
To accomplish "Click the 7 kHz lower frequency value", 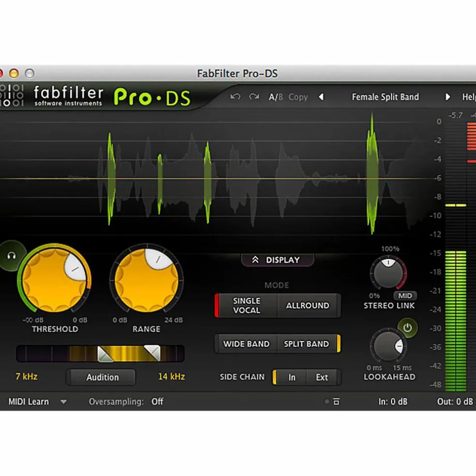I will tap(27, 377).
